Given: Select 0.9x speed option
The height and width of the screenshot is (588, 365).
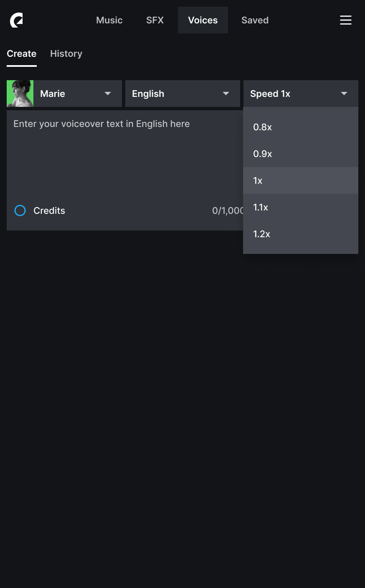Looking at the screenshot, I should [301, 154].
